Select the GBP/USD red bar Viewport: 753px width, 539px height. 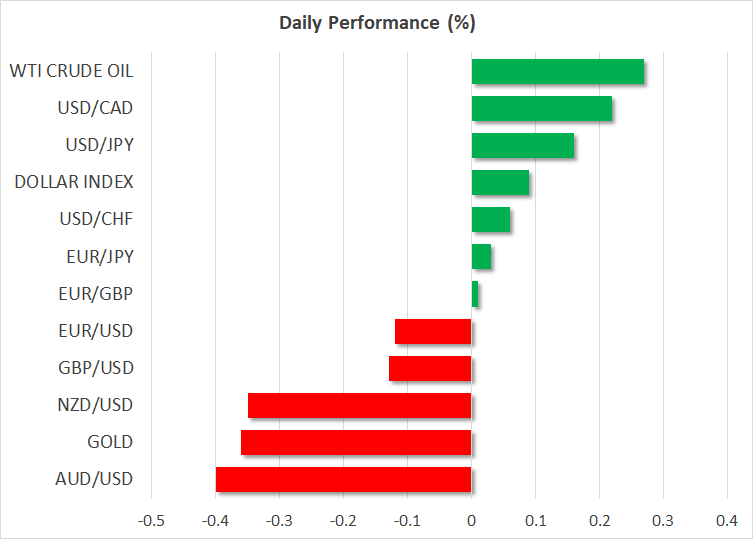[430, 368]
